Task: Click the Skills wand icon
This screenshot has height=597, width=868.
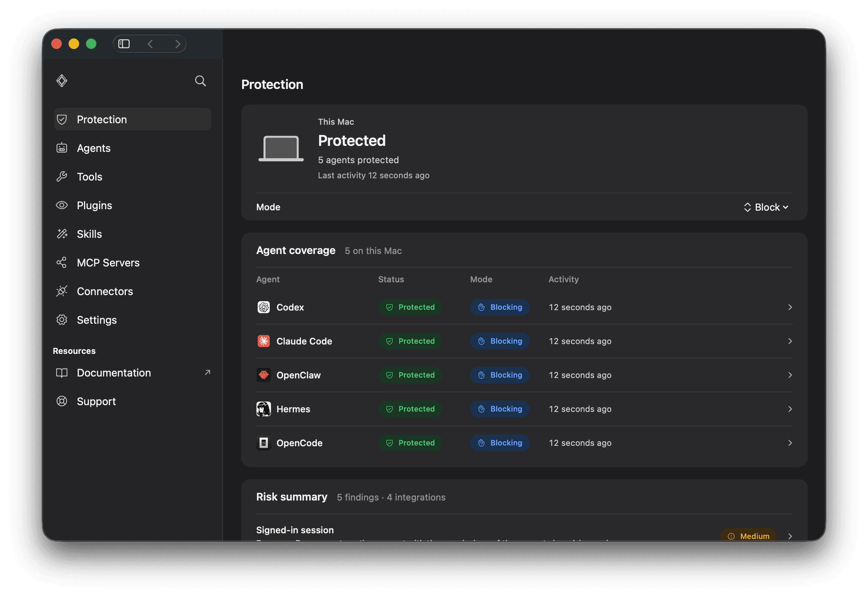Action: coord(62,234)
